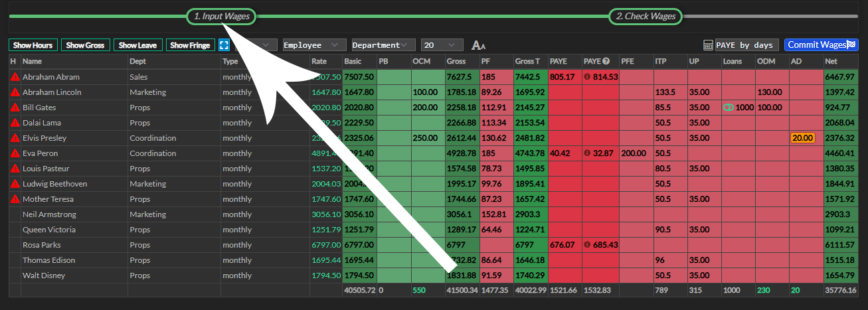Click the fullscreen expand icon
Screen dimensions: 868x310
[x=224, y=45]
